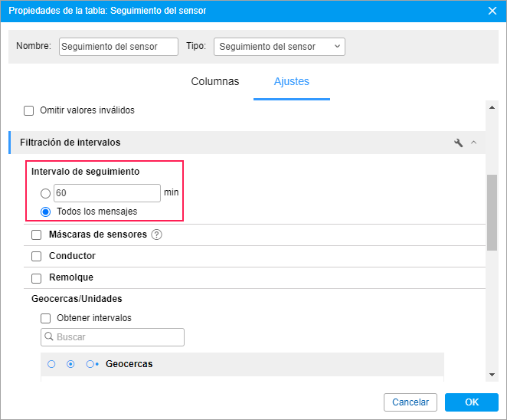Switch to the Columnas tab
The height and width of the screenshot is (420, 507).
(214, 82)
